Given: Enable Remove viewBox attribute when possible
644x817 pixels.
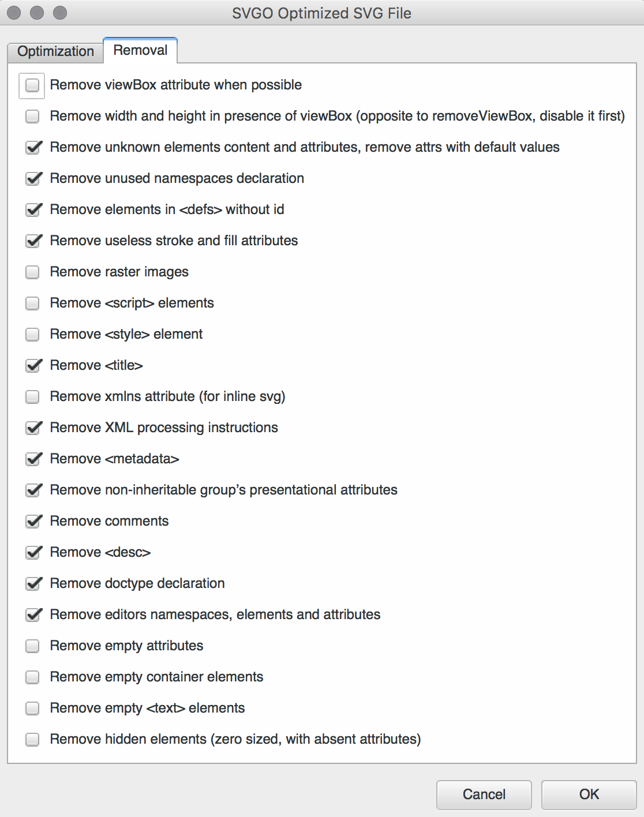Looking at the screenshot, I should pyautogui.click(x=32, y=85).
